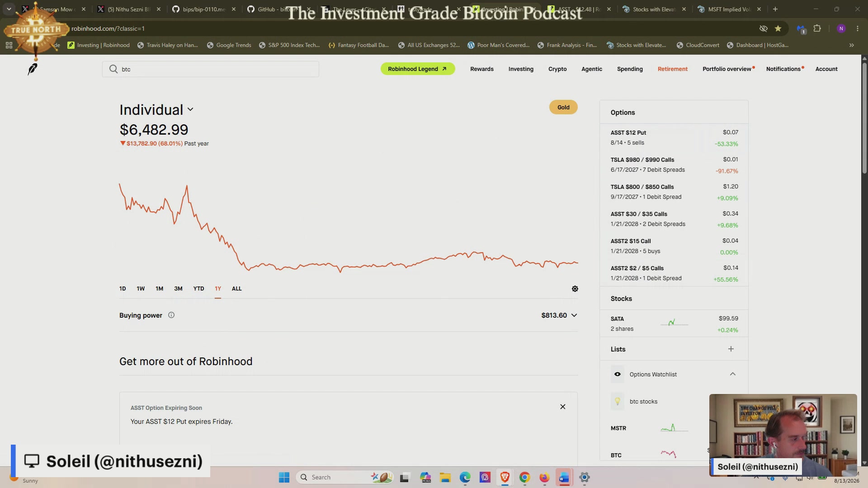
Task: Bookmark this page with the star icon
Action: click(778, 28)
